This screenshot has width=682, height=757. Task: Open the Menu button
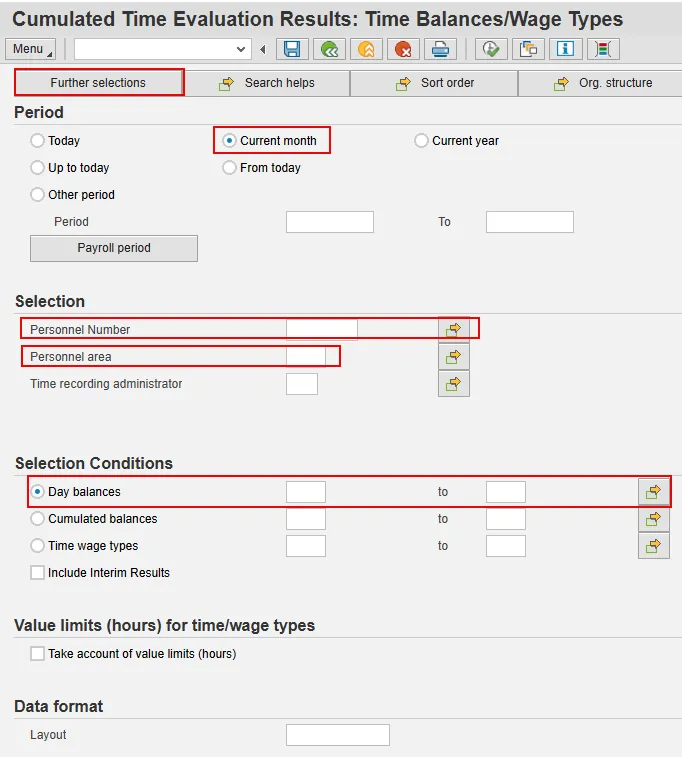(x=30, y=49)
